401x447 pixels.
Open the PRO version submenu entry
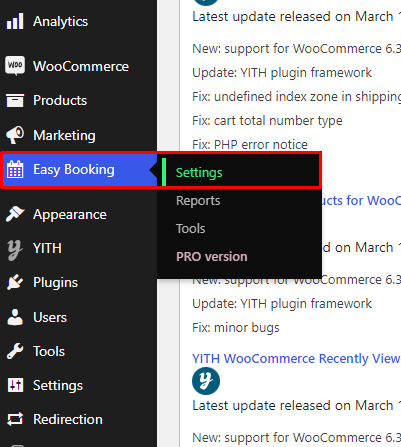click(212, 257)
